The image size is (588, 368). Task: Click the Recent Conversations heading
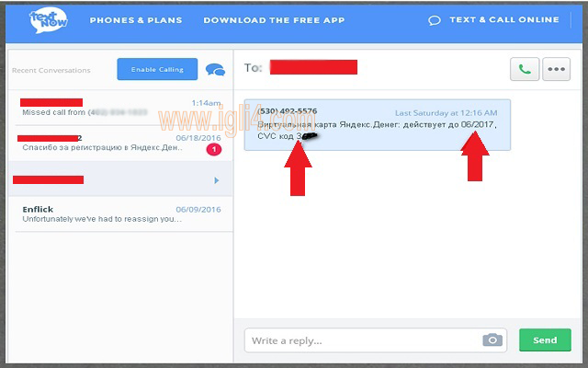click(x=51, y=70)
